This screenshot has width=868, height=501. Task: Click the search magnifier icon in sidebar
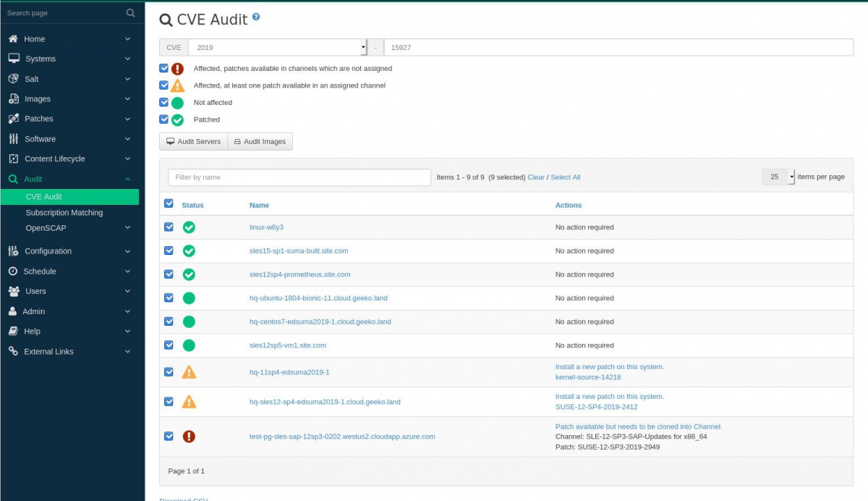(x=130, y=13)
